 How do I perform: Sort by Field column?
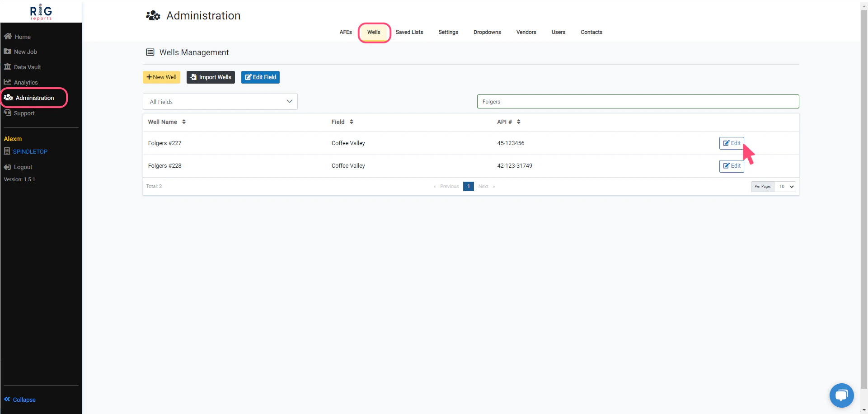click(x=342, y=122)
